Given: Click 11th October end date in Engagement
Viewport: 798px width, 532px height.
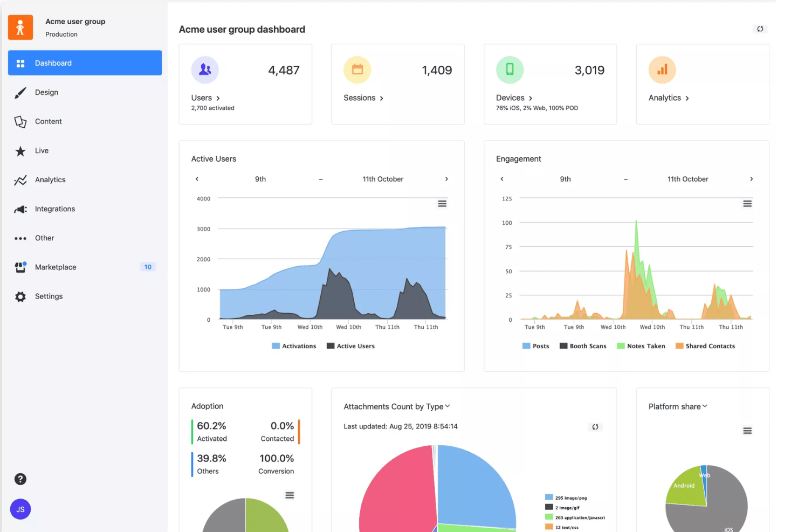Looking at the screenshot, I should pyautogui.click(x=688, y=179).
